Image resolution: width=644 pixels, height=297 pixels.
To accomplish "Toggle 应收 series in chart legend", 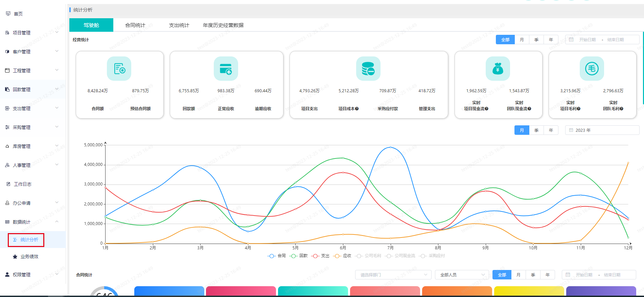I will point(342,256).
